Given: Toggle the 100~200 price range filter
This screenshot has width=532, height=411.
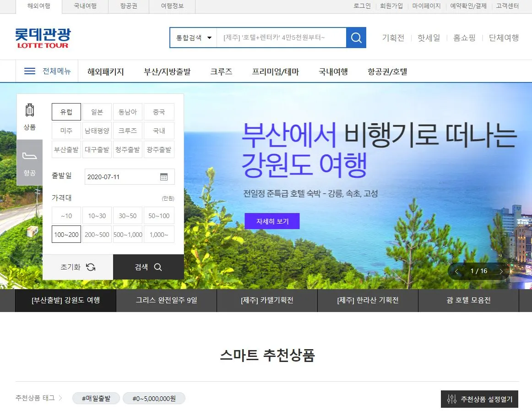Looking at the screenshot, I should click(66, 234).
